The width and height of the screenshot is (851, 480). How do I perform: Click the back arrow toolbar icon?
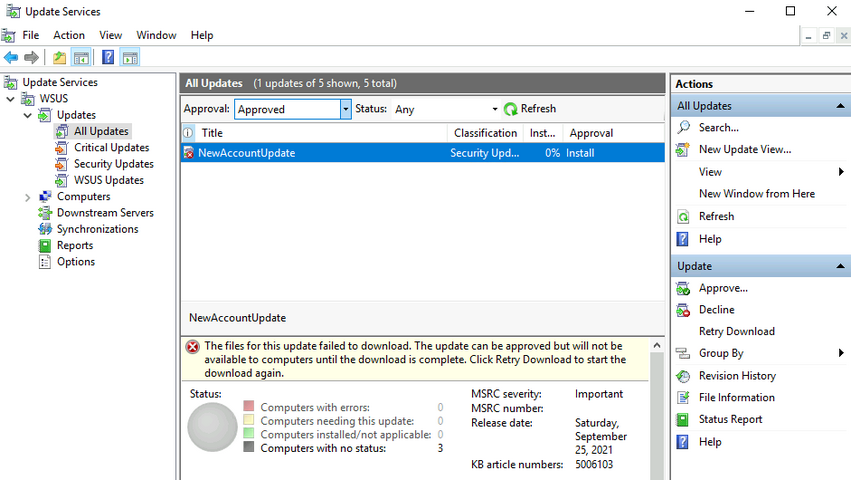(x=11, y=57)
